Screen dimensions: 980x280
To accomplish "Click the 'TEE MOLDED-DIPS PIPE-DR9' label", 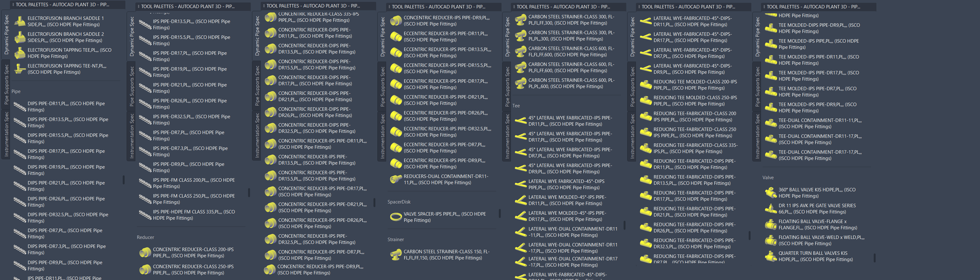I will pos(819,29).
